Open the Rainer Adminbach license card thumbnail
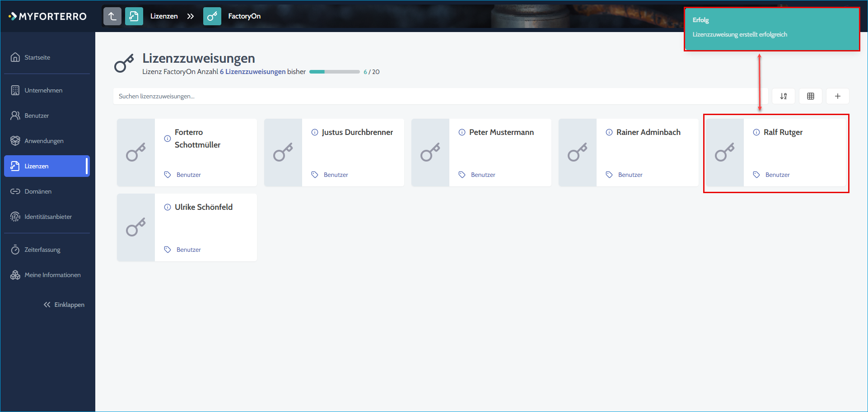The image size is (868, 412). point(578,153)
